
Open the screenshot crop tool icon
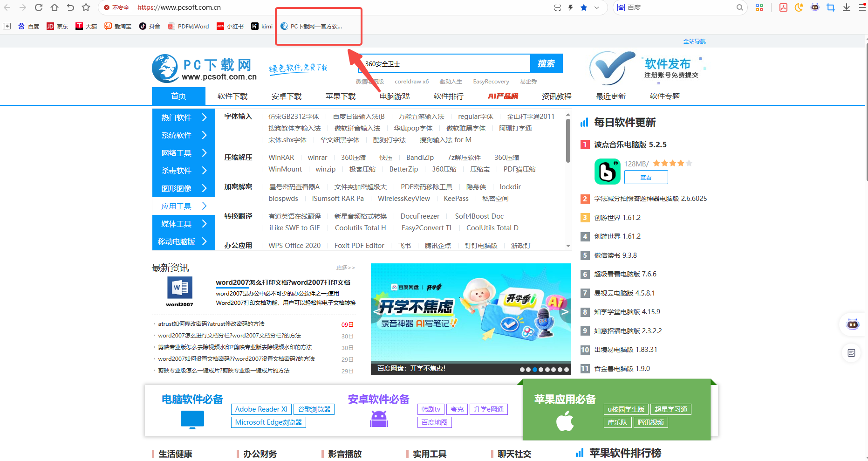tap(831, 7)
